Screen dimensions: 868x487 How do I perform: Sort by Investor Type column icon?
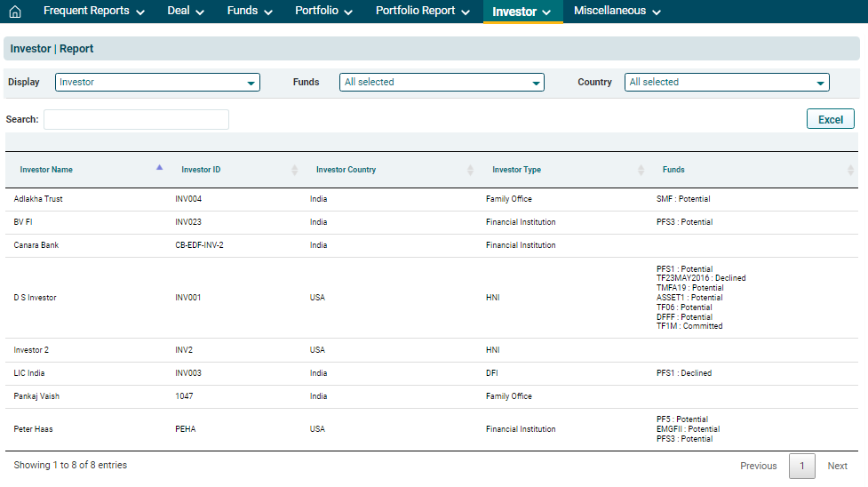(x=641, y=170)
